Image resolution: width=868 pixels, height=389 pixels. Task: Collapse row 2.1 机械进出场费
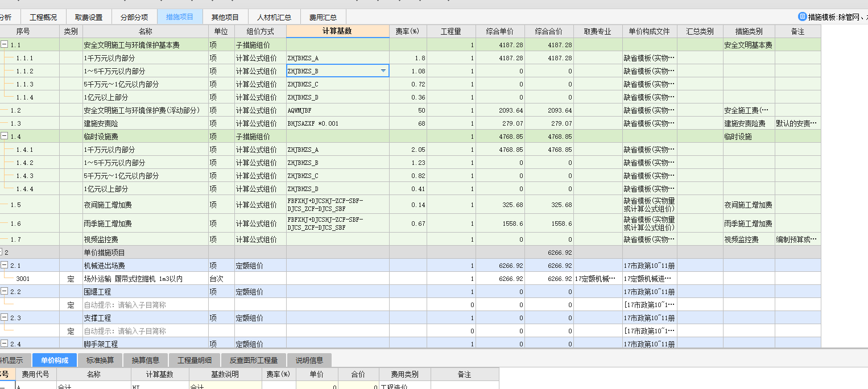point(4,265)
